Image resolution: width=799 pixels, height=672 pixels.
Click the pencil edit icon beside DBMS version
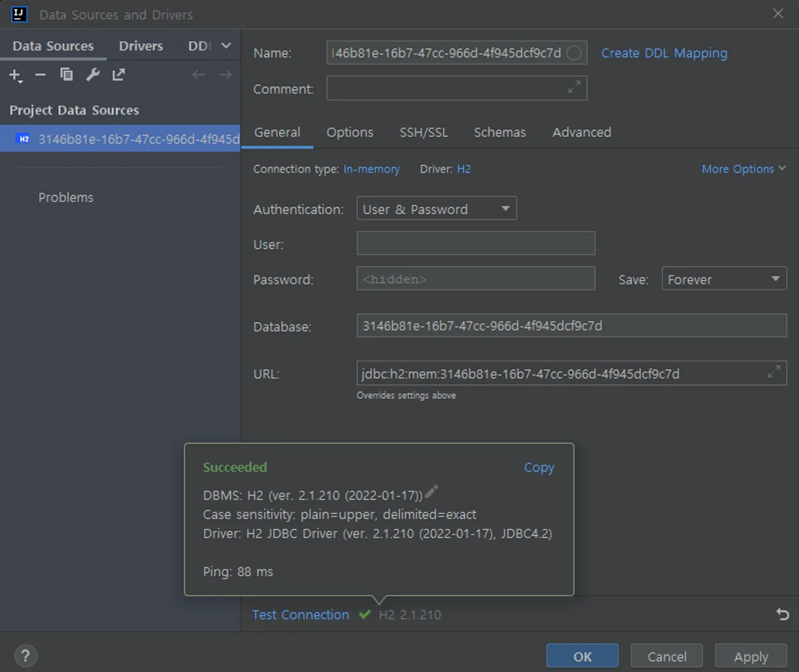point(431,492)
